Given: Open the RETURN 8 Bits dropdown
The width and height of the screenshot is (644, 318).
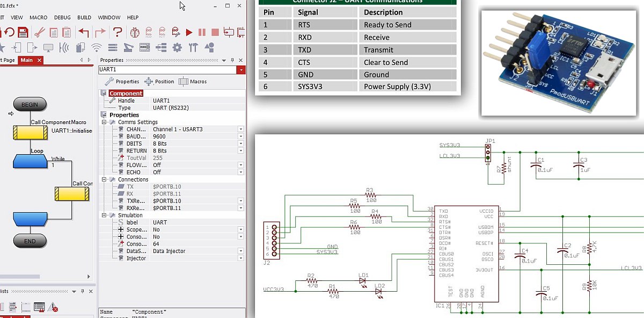Looking at the screenshot, I should coord(241,151).
